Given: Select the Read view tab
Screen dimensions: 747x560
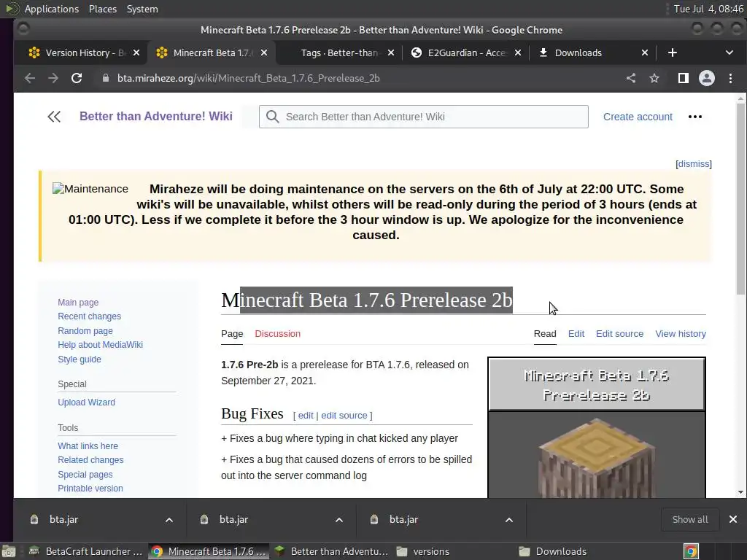Looking at the screenshot, I should [544, 334].
